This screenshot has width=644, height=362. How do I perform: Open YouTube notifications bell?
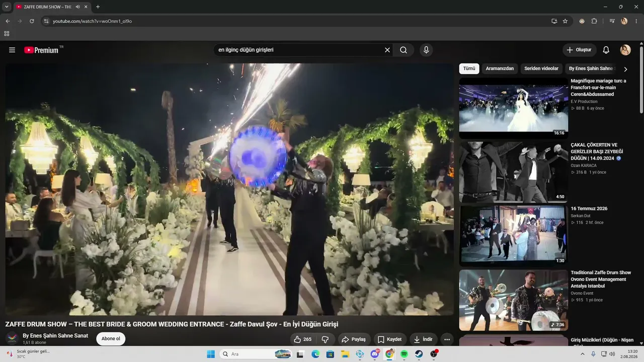click(x=606, y=50)
